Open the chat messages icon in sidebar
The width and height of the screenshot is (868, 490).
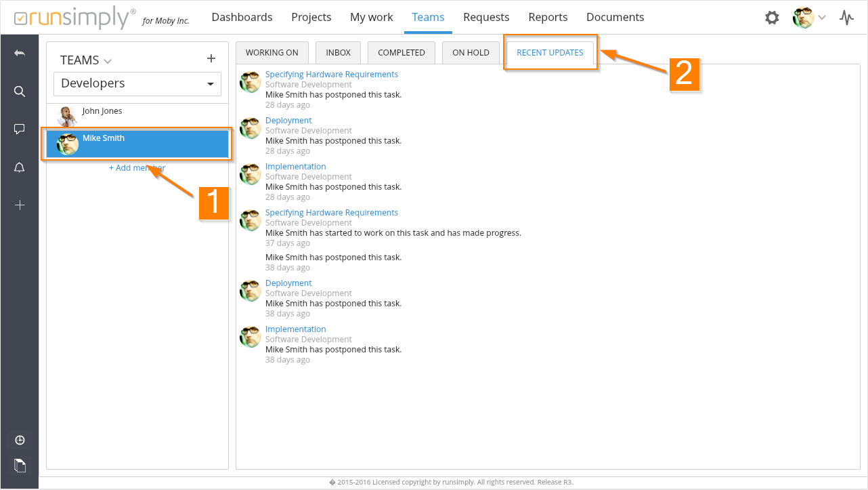click(20, 129)
